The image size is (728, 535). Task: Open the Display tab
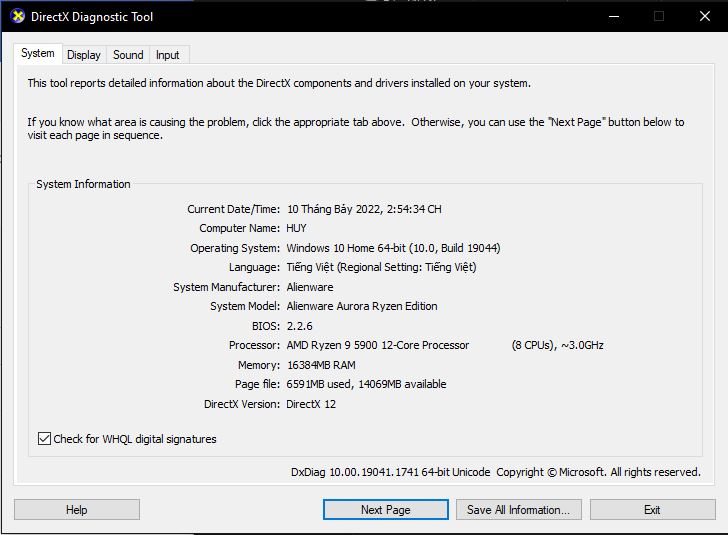click(84, 55)
